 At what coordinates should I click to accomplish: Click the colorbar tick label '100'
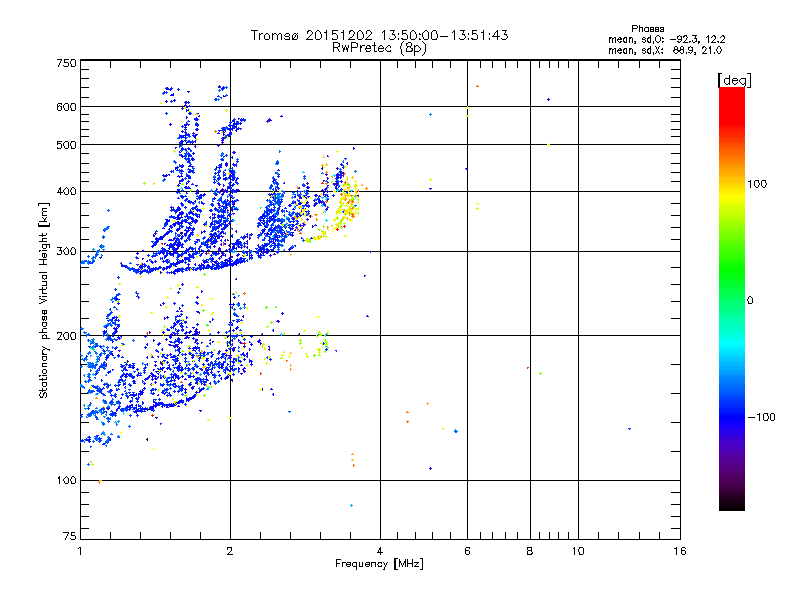tap(757, 184)
